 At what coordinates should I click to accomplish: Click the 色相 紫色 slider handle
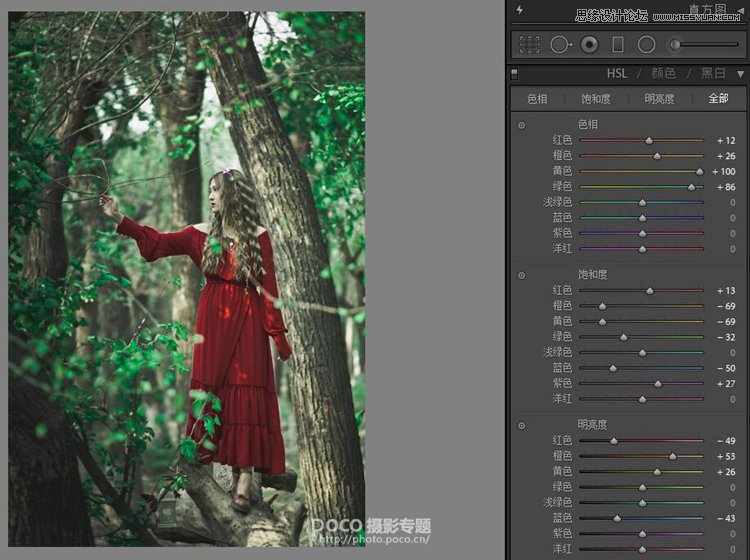click(x=642, y=234)
